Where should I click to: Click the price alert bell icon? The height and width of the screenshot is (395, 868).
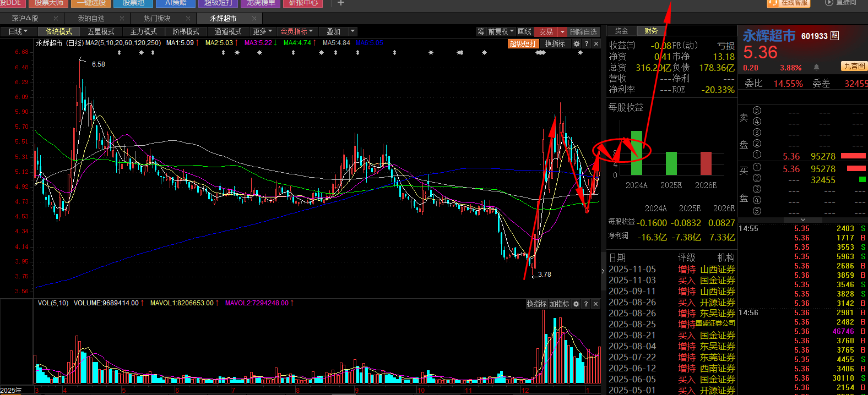tap(816, 67)
